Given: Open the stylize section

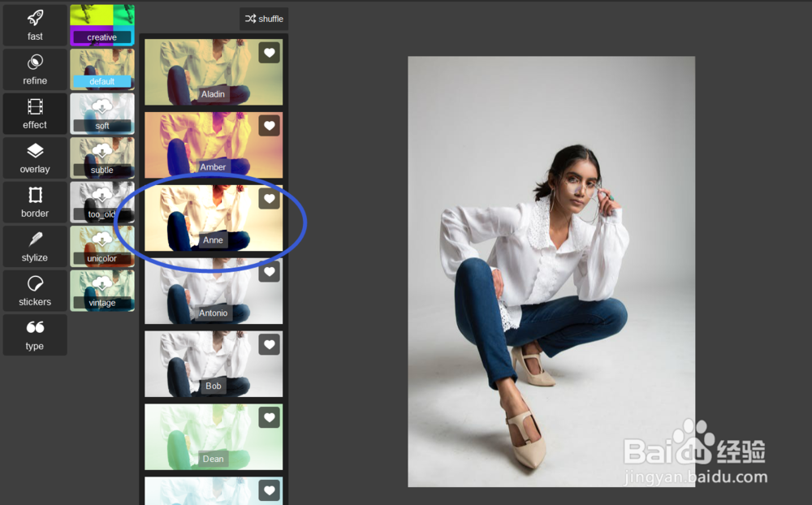Looking at the screenshot, I should 35,247.
